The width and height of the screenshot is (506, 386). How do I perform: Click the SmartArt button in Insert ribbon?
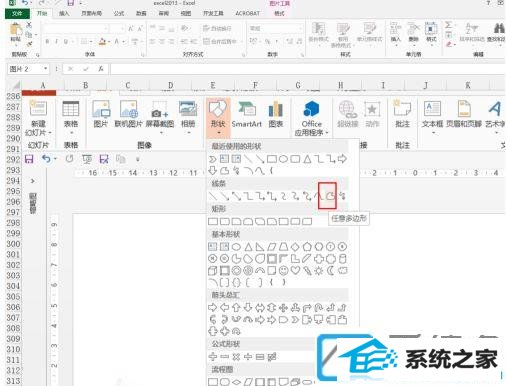click(x=247, y=115)
